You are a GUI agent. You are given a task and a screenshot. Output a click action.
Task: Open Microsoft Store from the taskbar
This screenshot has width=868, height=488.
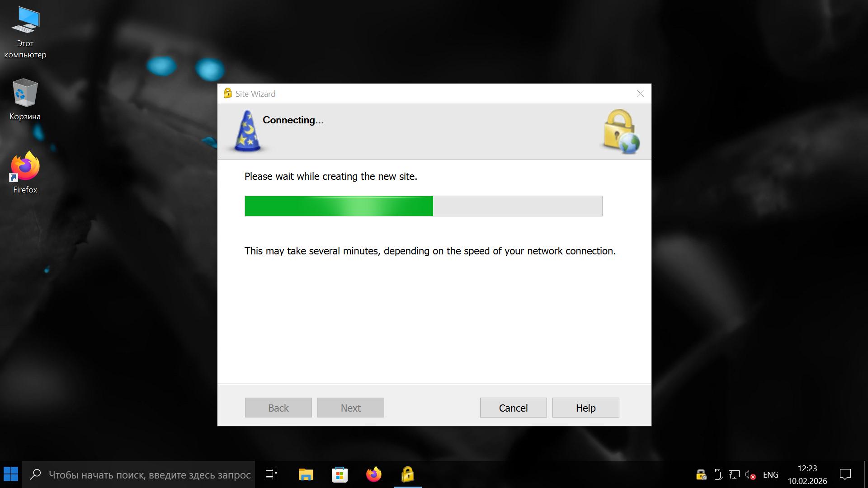tap(340, 474)
